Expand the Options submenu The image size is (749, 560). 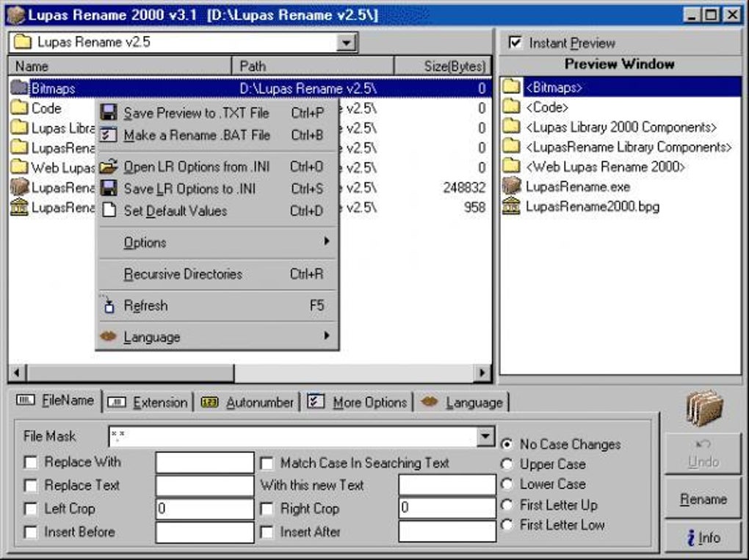click(218, 242)
